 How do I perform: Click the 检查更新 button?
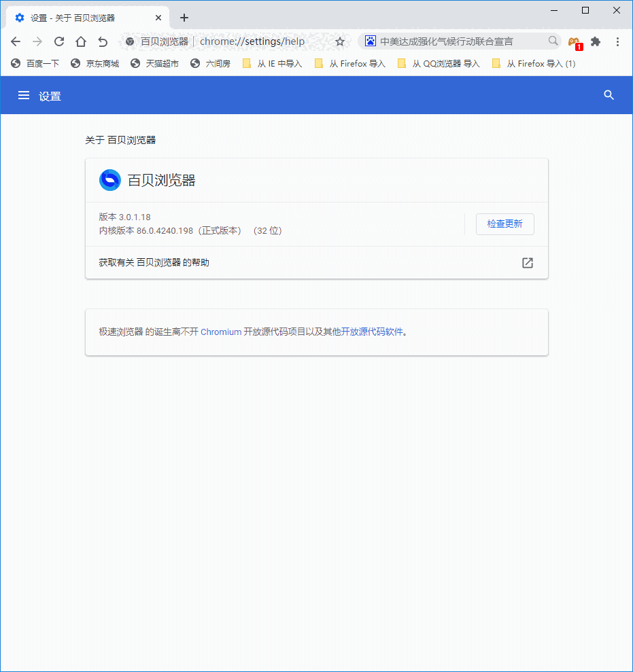[504, 224]
